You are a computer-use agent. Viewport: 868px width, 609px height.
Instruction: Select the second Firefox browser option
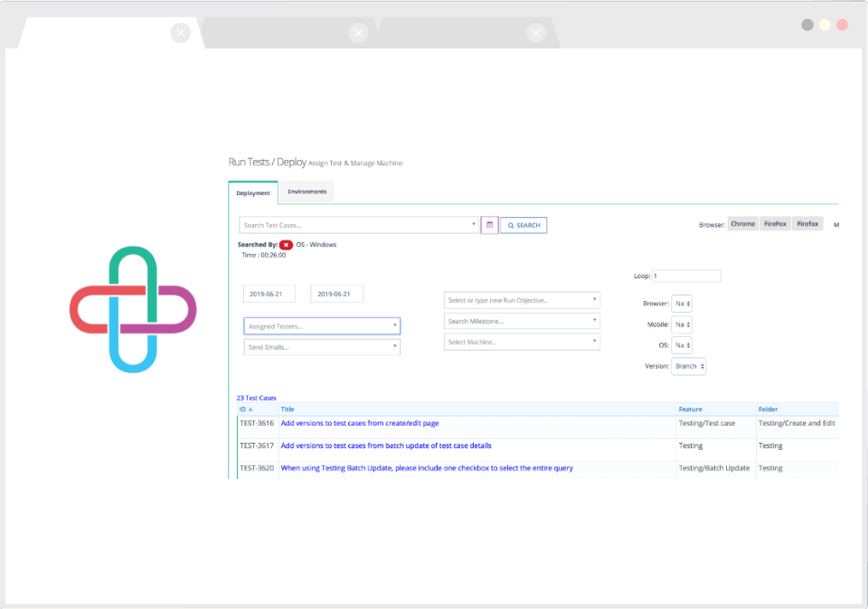tap(807, 223)
